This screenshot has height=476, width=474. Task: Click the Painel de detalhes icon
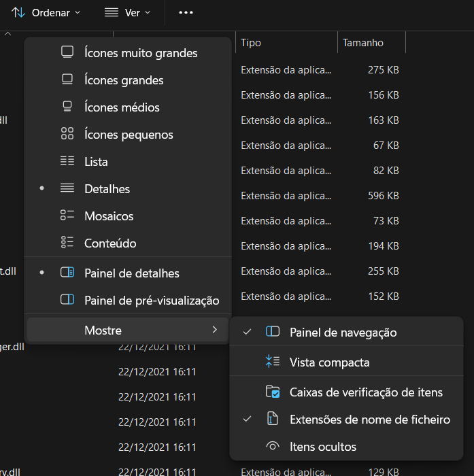[67, 272]
